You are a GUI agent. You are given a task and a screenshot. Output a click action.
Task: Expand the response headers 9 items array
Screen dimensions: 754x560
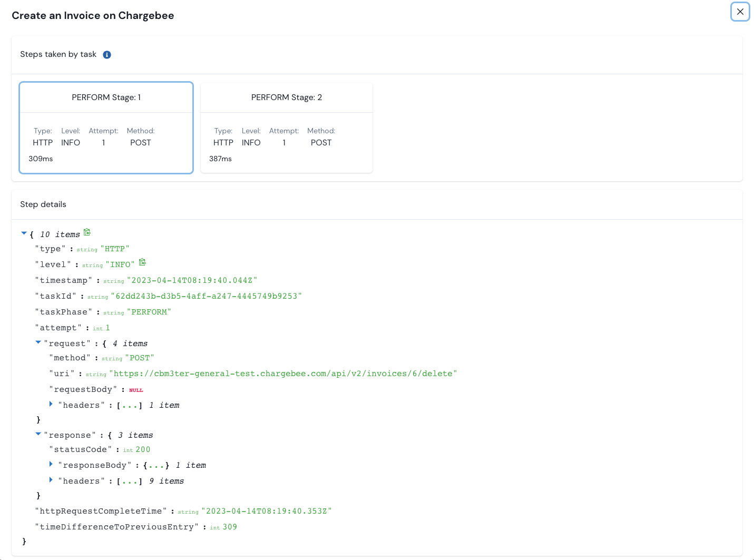pos(51,480)
